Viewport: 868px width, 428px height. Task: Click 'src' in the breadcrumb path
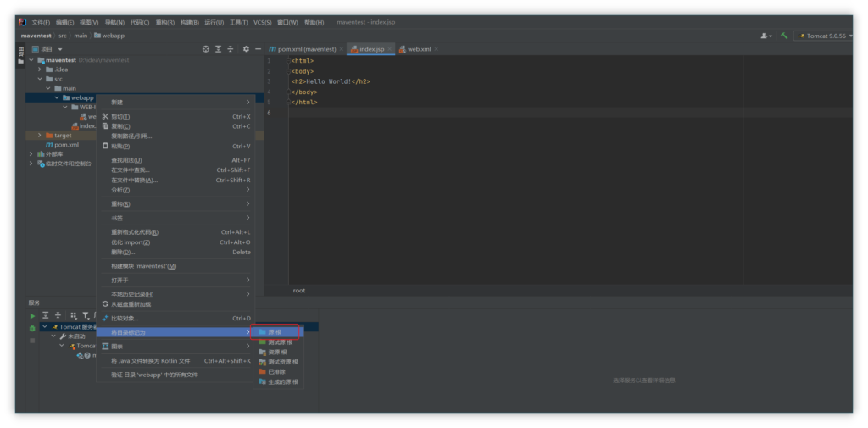[x=63, y=36]
